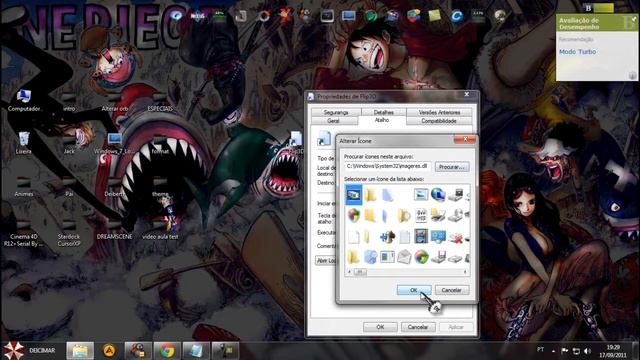640x360 pixels.
Task: Click the skull icon in the top dock
Action: click(x=500, y=16)
